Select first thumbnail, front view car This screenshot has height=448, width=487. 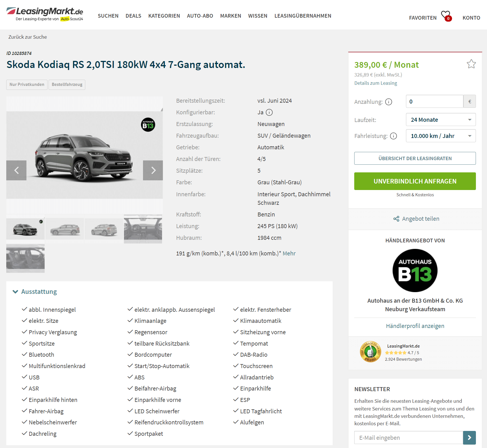click(x=25, y=229)
